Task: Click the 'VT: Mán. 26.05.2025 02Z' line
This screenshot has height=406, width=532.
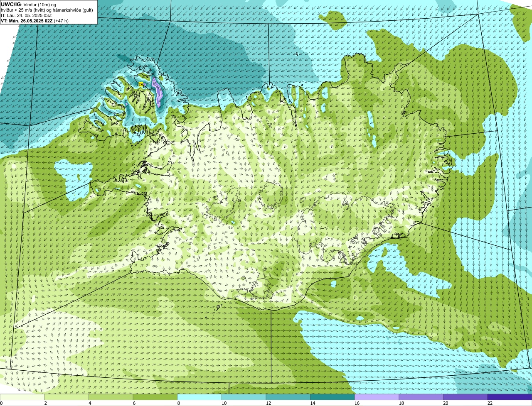Action: [x=27, y=21]
